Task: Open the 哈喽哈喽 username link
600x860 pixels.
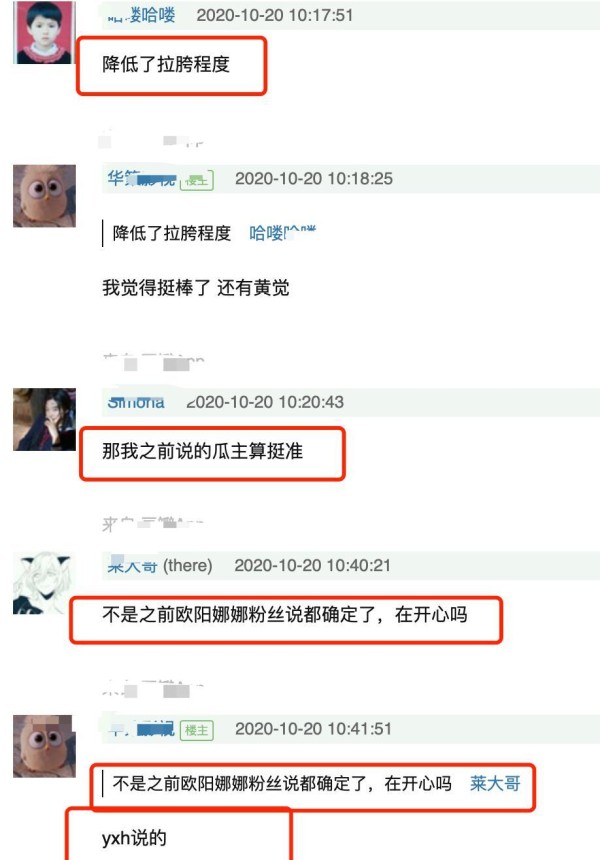Action: point(141,15)
